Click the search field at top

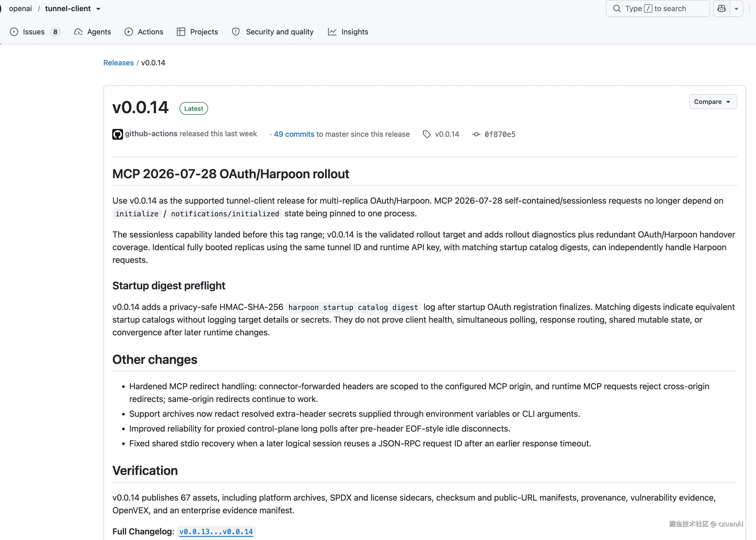click(658, 9)
